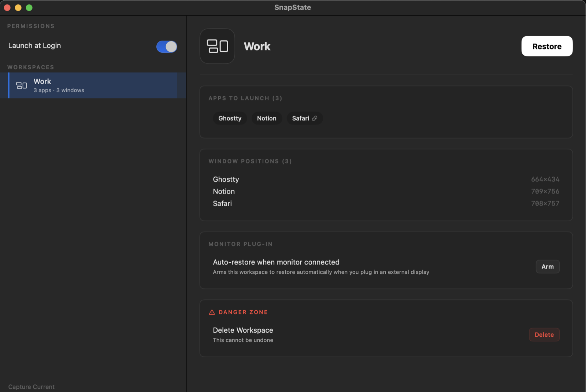Click the link icon on the Safari chip
The height and width of the screenshot is (392, 586).
click(315, 118)
